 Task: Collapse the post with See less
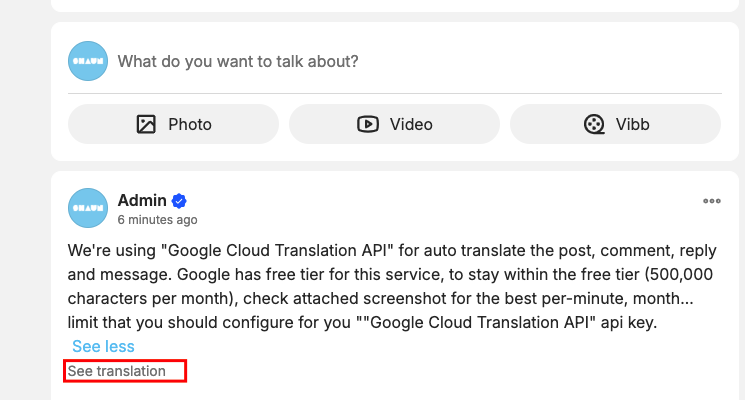point(103,346)
